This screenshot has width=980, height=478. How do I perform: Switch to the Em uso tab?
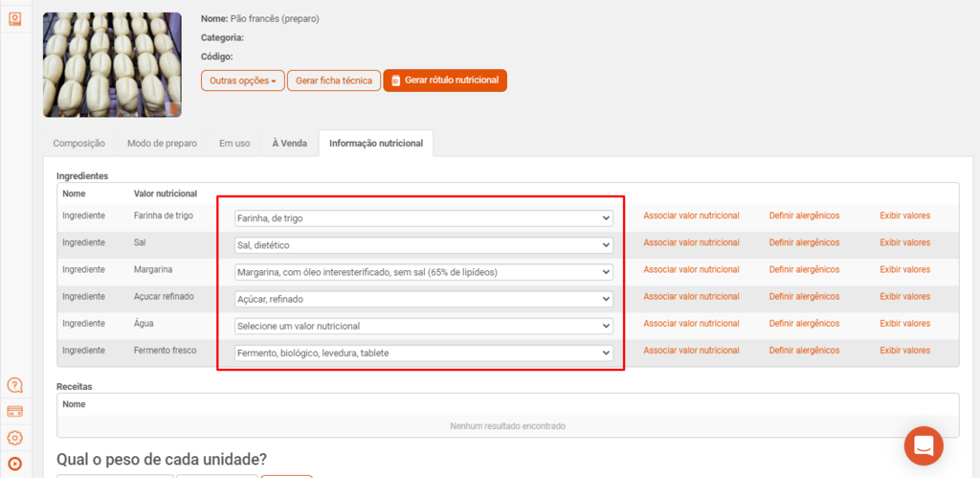coord(234,144)
